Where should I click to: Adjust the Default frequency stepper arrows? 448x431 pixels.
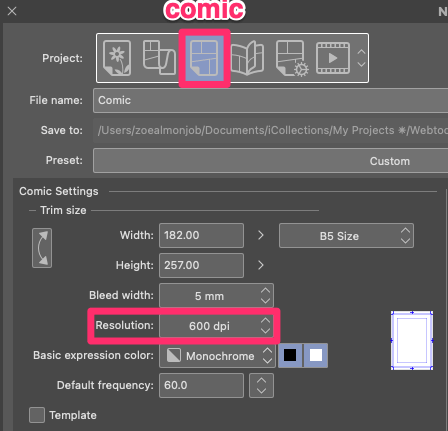(x=261, y=385)
